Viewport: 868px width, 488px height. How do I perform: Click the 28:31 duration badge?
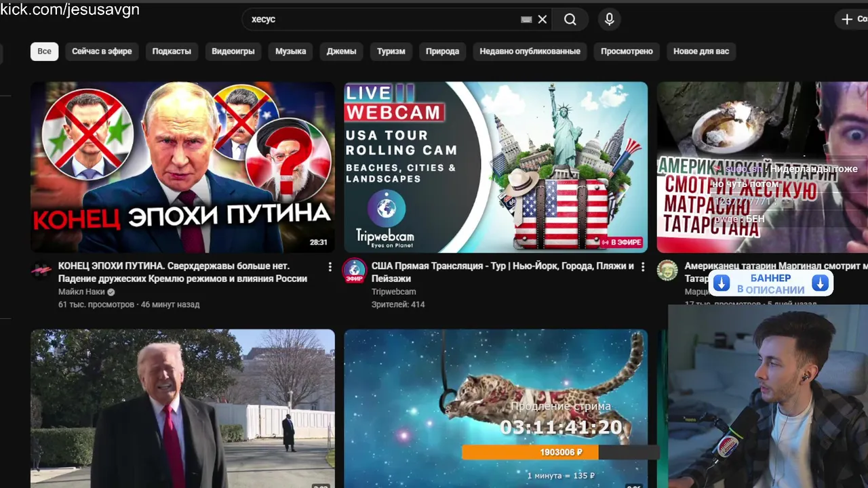click(319, 242)
